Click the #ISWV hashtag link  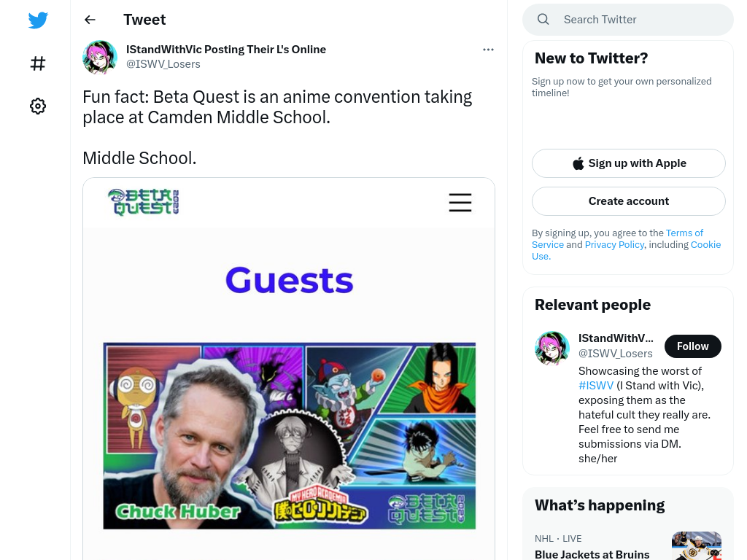click(596, 385)
